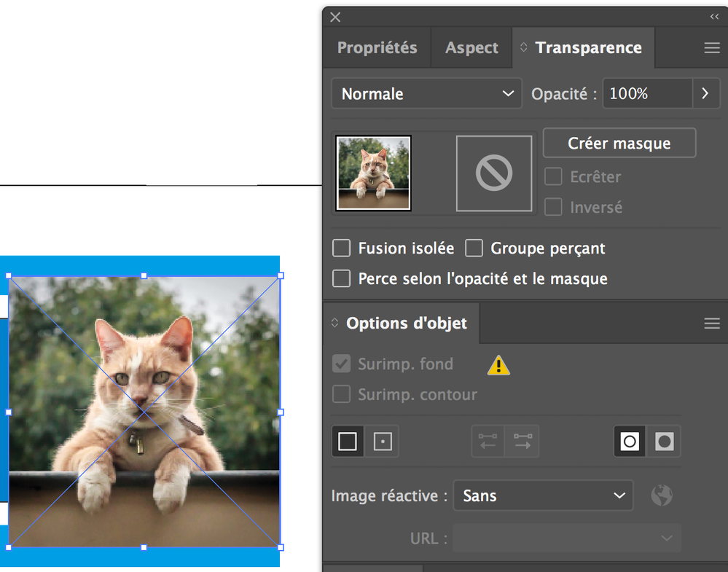Select the dotted-center square appearance icon
Screen dimensions: 728x572
click(x=383, y=441)
